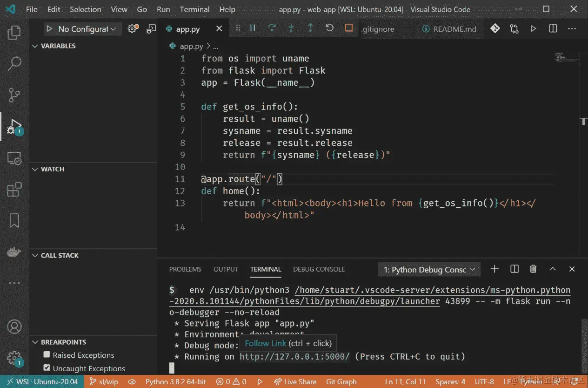Image resolution: width=588 pixels, height=388 pixels.
Task: Open Git Graph from status bar
Action: [x=341, y=381]
